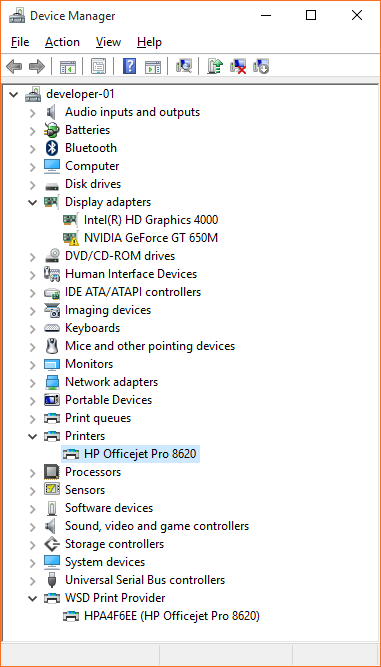Open the Action menu
This screenshot has width=381, height=667.
tap(62, 42)
